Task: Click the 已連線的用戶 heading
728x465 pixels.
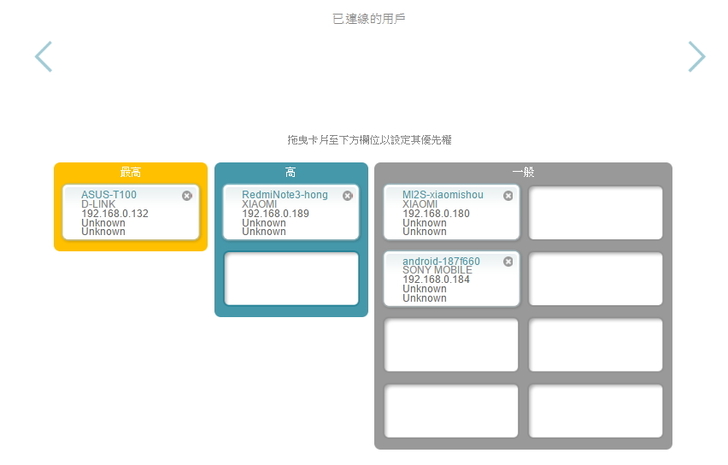Action: [369, 19]
